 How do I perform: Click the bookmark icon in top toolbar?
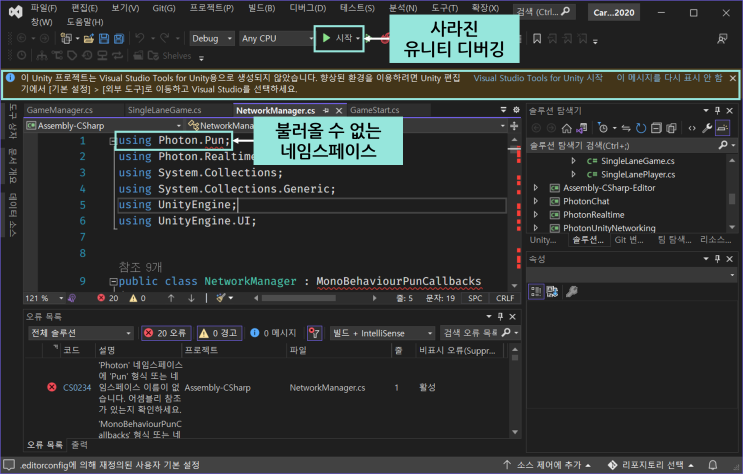[537, 38]
